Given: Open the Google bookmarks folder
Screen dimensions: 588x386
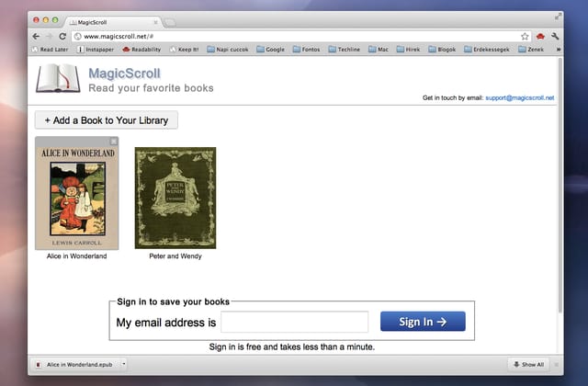Looking at the screenshot, I should [x=270, y=49].
